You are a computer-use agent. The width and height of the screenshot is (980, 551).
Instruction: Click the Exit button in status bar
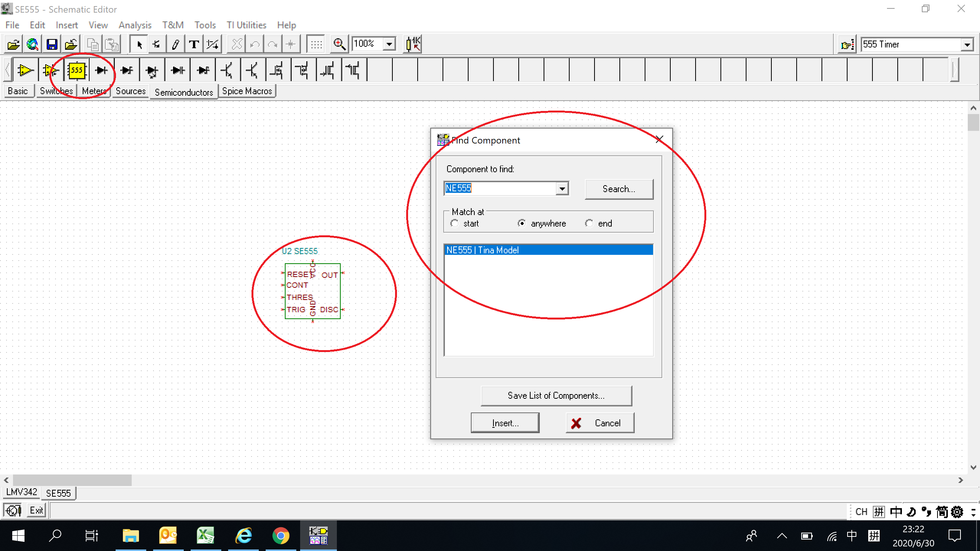tap(36, 510)
